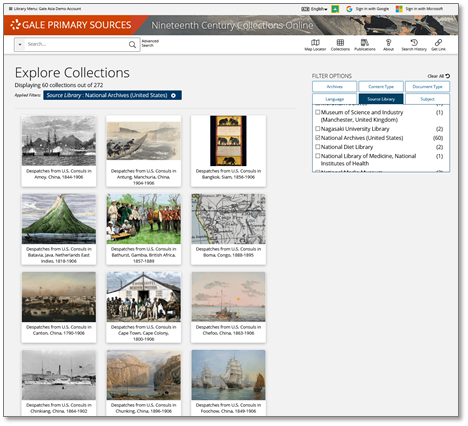Expand the search type dropdown arrow
Image resolution: width=468 pixels, height=426 pixels.
point(20,44)
